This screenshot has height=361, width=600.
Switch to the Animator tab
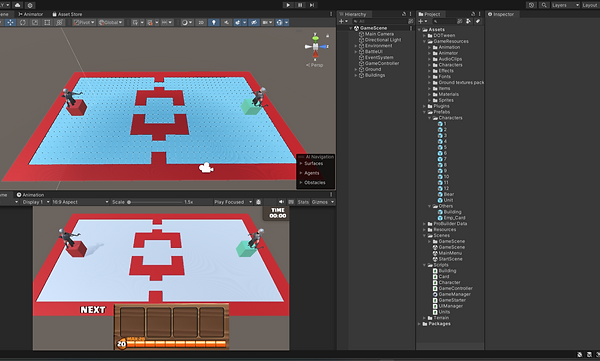(x=31, y=14)
